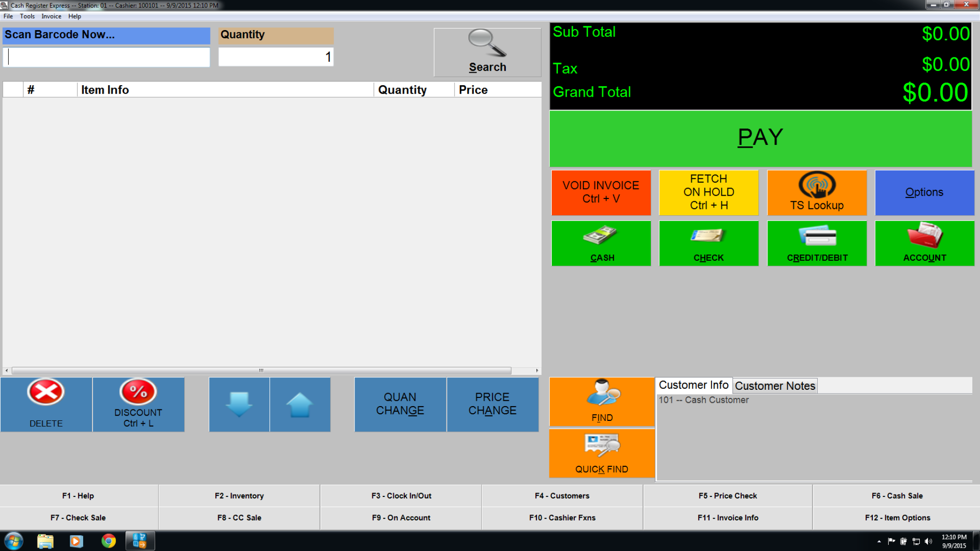The height and width of the screenshot is (551, 980).
Task: Click Fetch On Hold
Action: pyautogui.click(x=708, y=192)
